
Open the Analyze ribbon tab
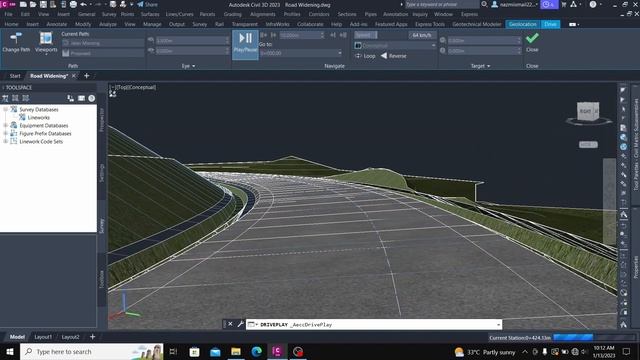point(108,24)
